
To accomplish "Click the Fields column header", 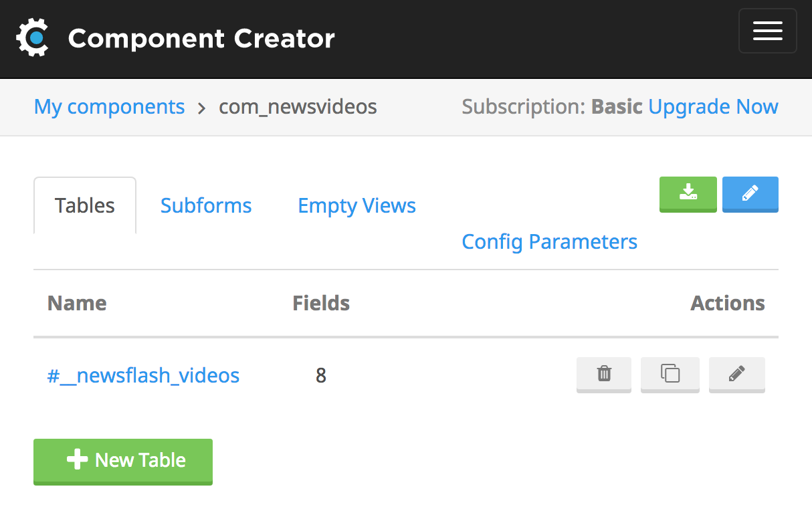I will tap(321, 303).
